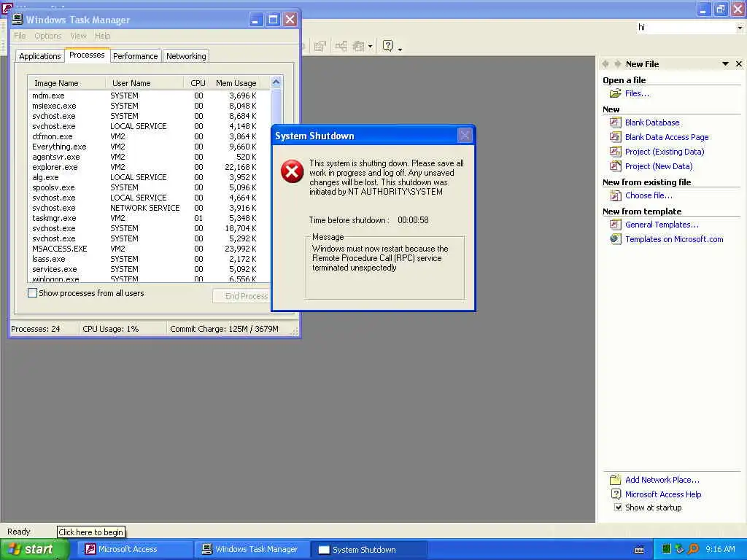
Task: Select the Processes tab
Action: click(x=87, y=55)
